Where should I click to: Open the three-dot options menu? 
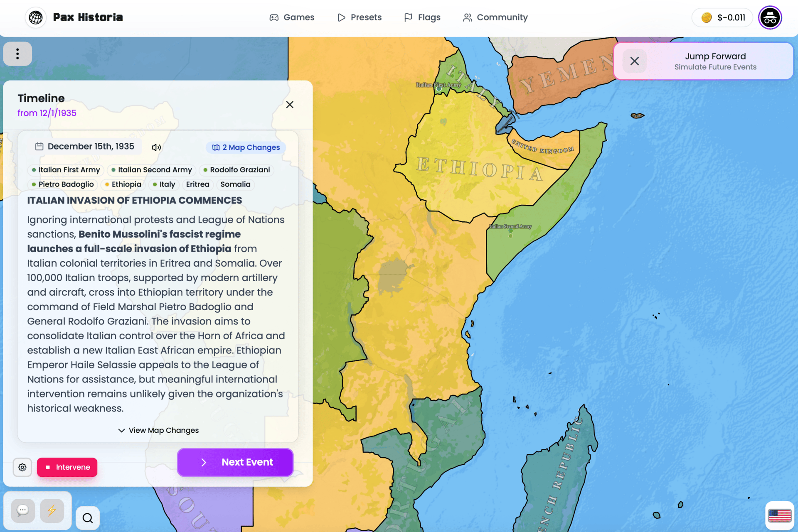tap(17, 54)
